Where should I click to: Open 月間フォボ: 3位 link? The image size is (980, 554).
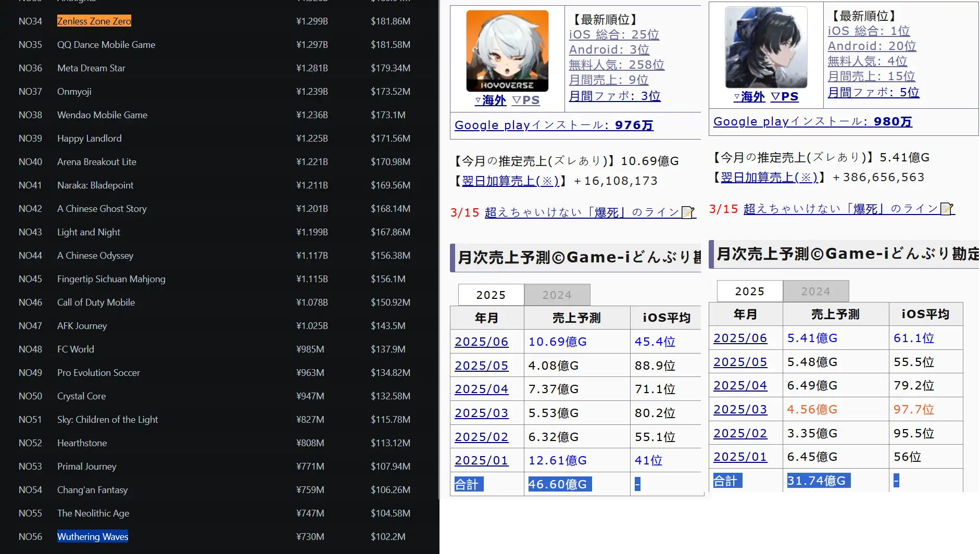click(614, 96)
